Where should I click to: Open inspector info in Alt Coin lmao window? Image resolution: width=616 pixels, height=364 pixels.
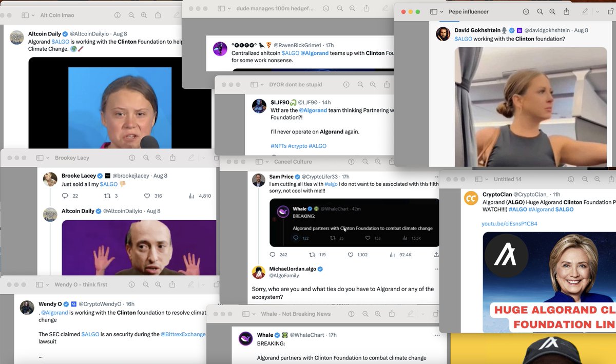click(117, 15)
